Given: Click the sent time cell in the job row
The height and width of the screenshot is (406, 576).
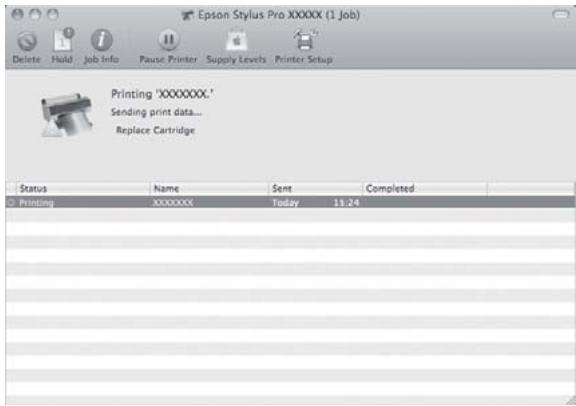Looking at the screenshot, I should tap(346, 203).
